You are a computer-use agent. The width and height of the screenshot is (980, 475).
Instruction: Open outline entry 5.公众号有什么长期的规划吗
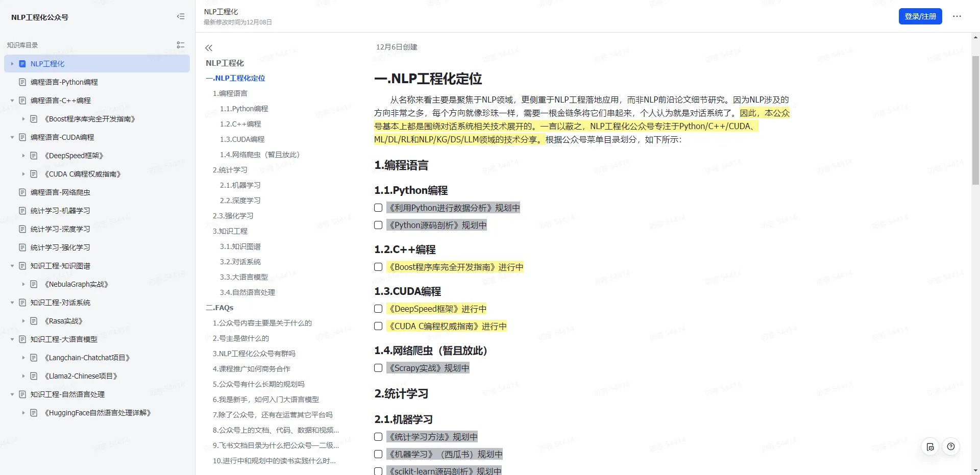point(259,384)
